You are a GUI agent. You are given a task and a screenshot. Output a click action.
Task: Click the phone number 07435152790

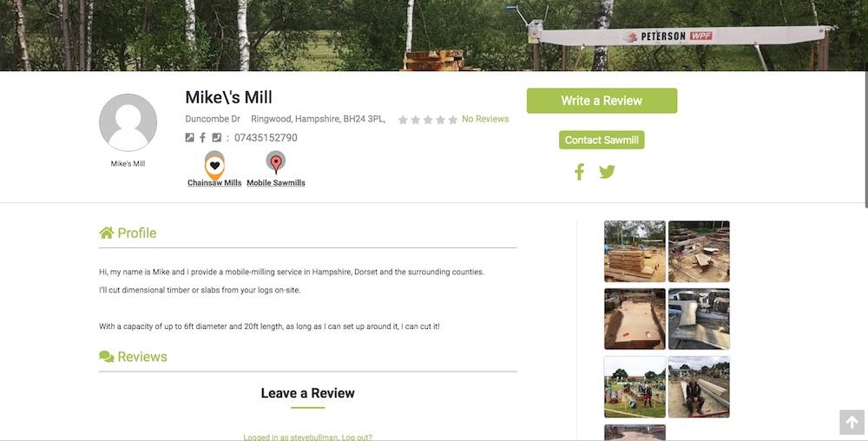tap(266, 137)
